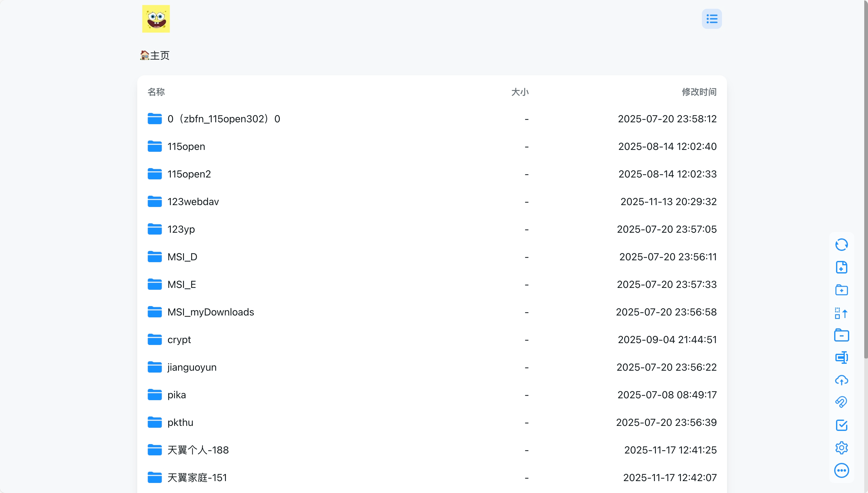The image size is (868, 493).
Task: Click the cloud upload icon
Action: coord(841,380)
